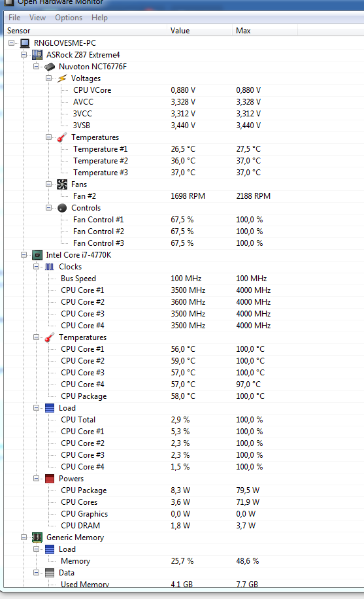Click the blue Load icon under Generic Memory
The height and width of the screenshot is (599, 364).
tap(50, 549)
